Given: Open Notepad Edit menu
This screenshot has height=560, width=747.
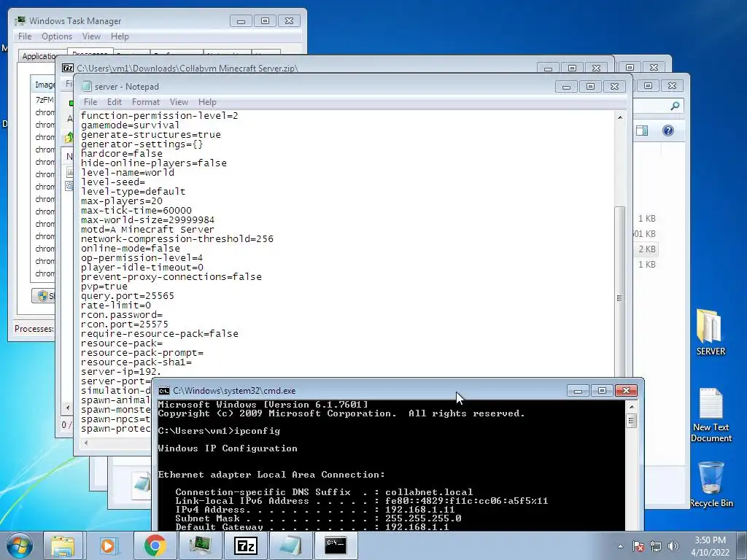Looking at the screenshot, I should coord(115,102).
